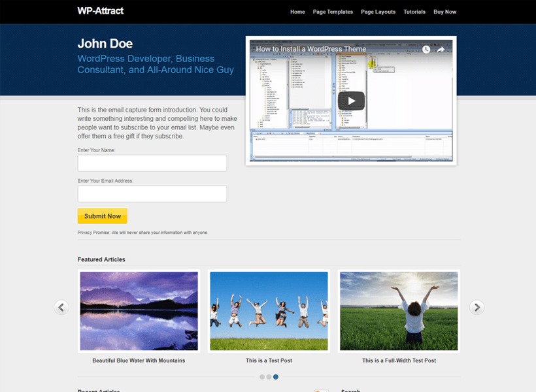Play the WordPress theme install video
Image resolution: width=536 pixels, height=392 pixels.
click(351, 101)
